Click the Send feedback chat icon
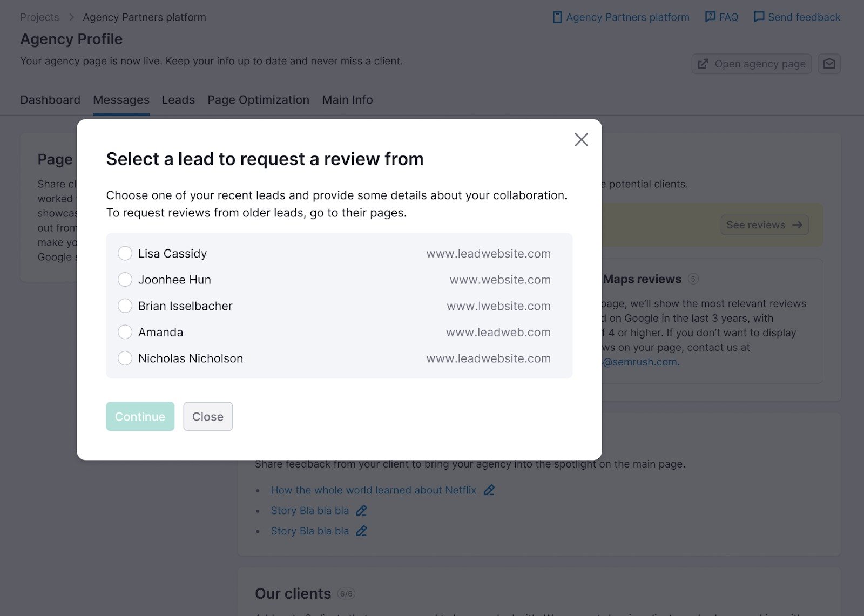This screenshot has height=616, width=864. 759,17
